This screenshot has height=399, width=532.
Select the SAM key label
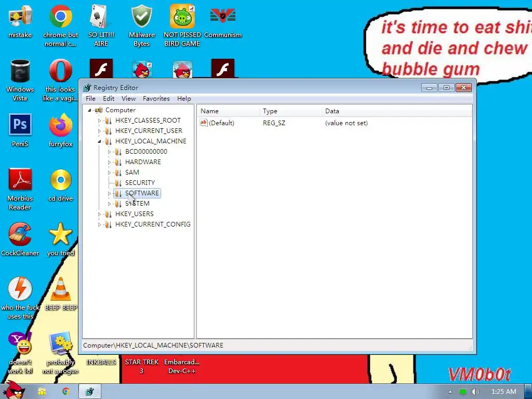132,172
